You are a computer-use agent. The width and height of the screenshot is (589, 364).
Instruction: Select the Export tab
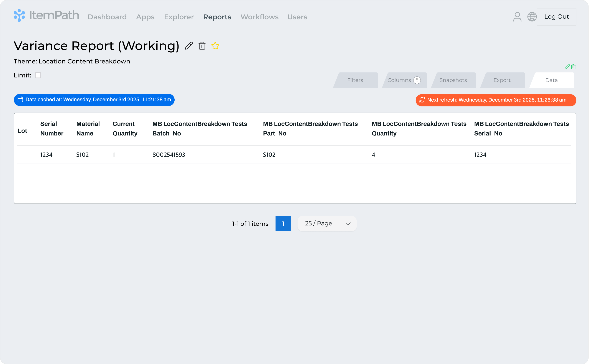click(x=502, y=80)
